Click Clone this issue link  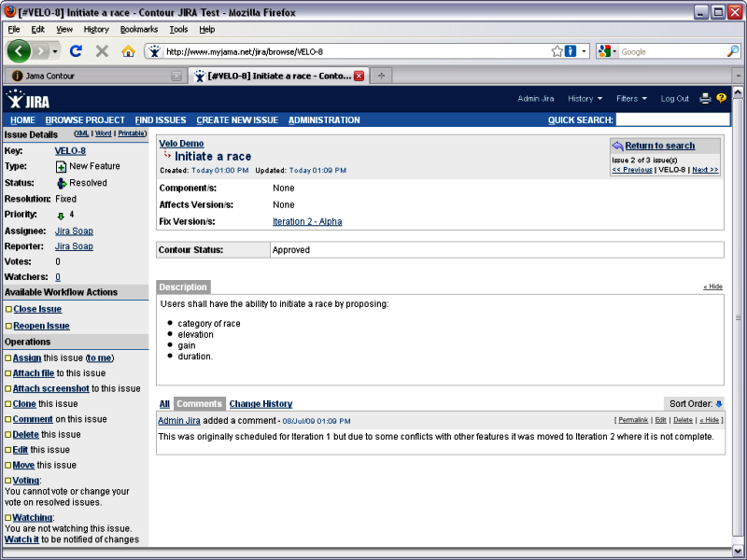24,404
